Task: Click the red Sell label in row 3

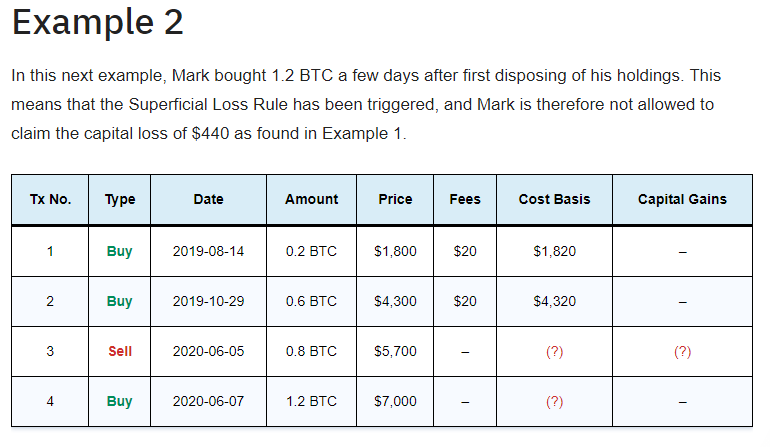Action: [120, 352]
